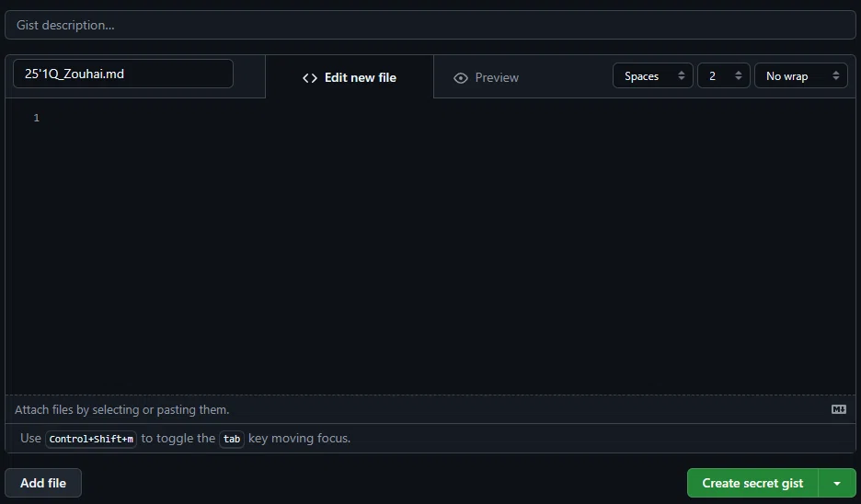Image resolution: width=861 pixels, height=504 pixels.
Task: Click the Markdown supported icon
Action: 839,409
